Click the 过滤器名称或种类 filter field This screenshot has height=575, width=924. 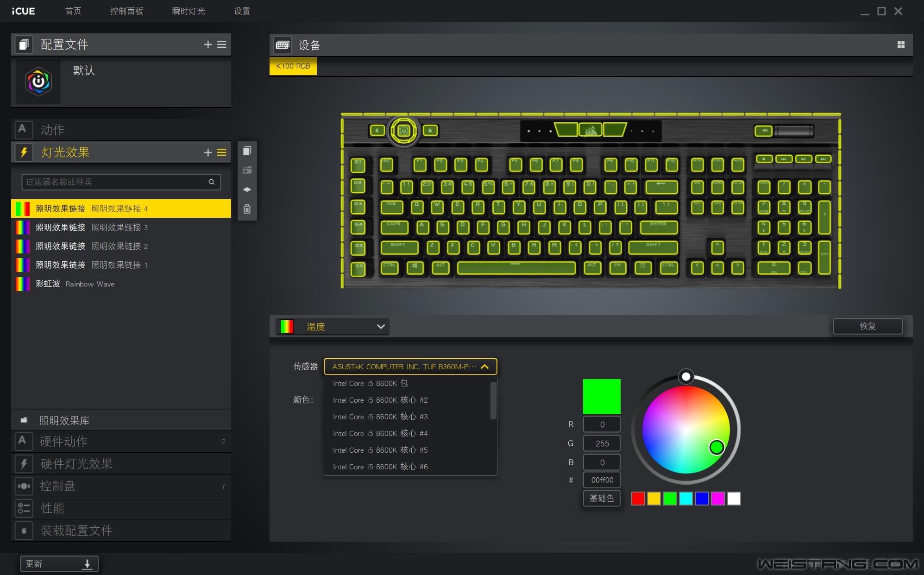(121, 182)
